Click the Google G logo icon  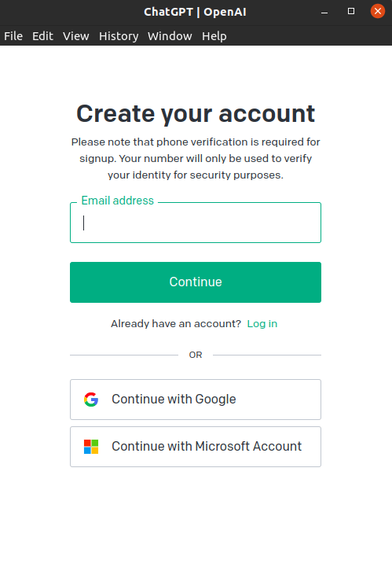click(91, 400)
